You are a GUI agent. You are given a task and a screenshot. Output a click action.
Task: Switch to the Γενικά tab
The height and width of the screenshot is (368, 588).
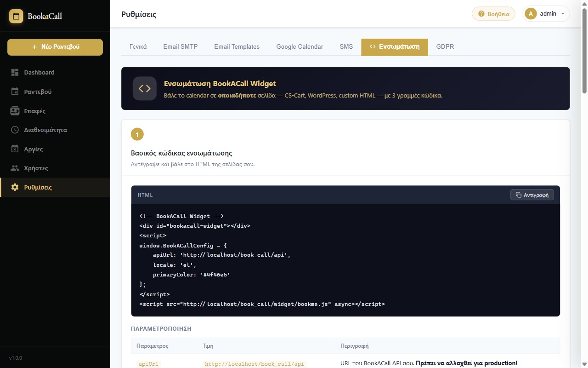coord(138,47)
